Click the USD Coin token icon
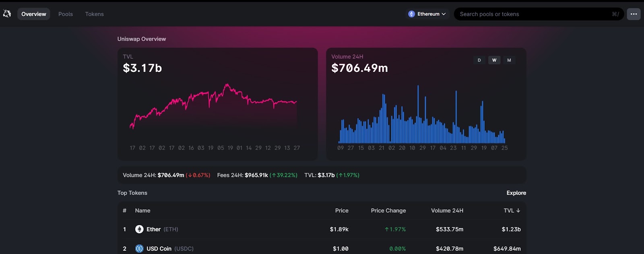 click(x=139, y=248)
